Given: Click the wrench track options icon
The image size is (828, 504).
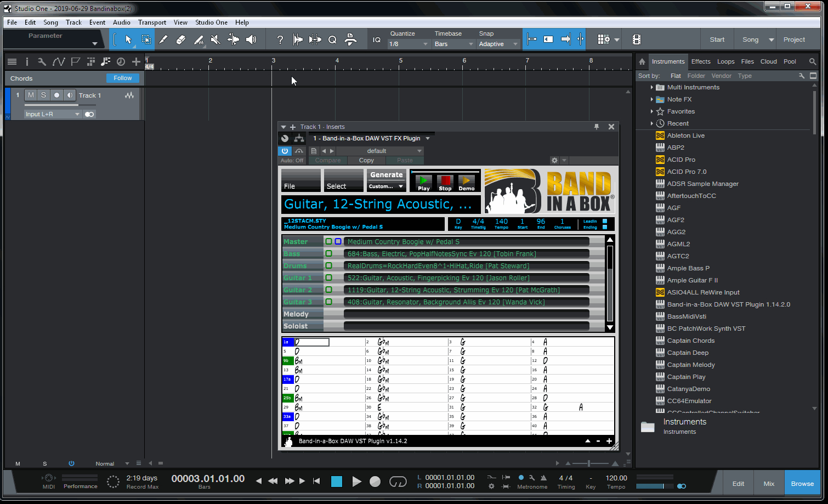Looking at the screenshot, I should (x=42, y=62).
